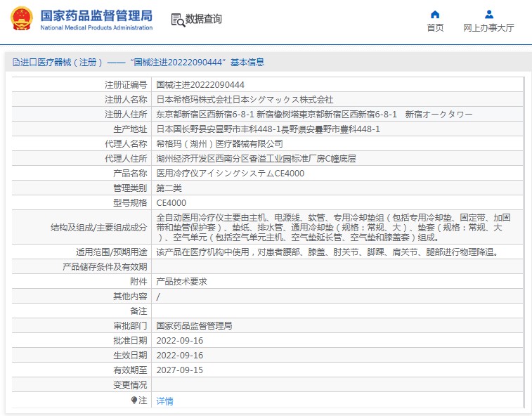Select 希格玛（湖州）医疗器械有限公司 agent name
This screenshot has width=532, height=416.
(x=219, y=144)
